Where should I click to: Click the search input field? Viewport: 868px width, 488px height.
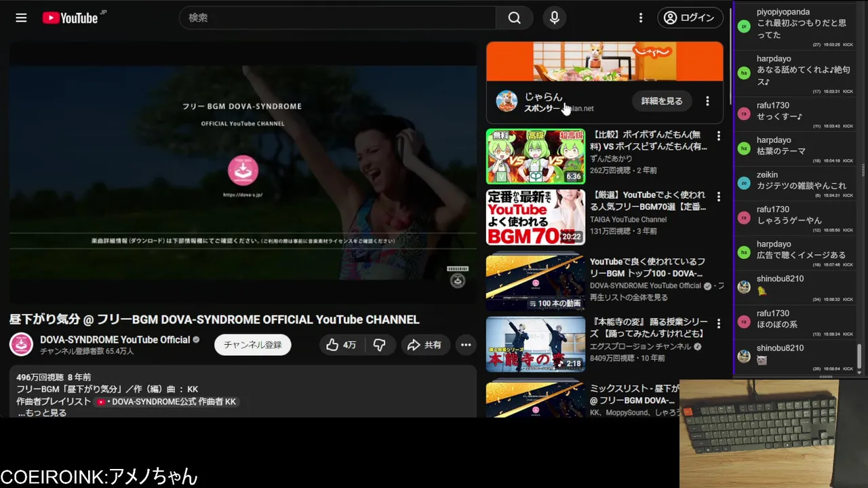(x=338, y=18)
